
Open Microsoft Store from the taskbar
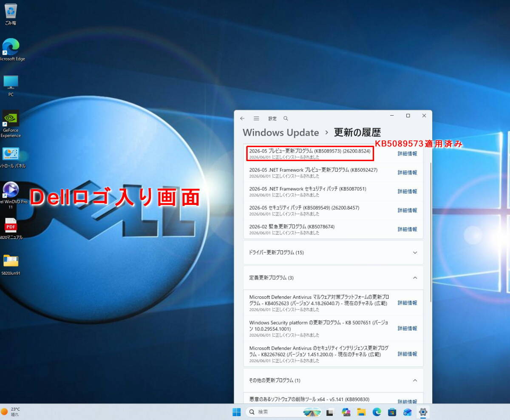tap(392, 412)
